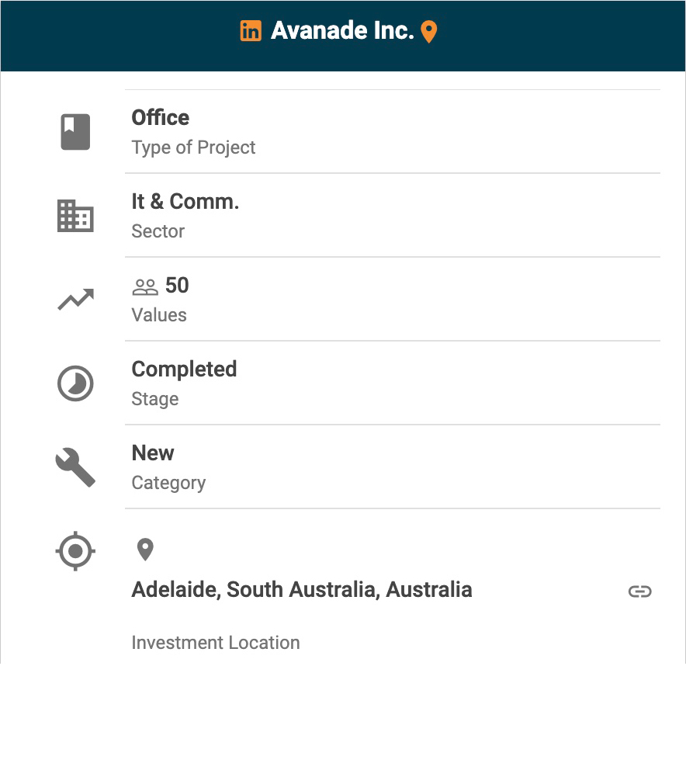The height and width of the screenshot is (784, 686).
Task: Click the orange map pin in header
Action: pos(429,32)
